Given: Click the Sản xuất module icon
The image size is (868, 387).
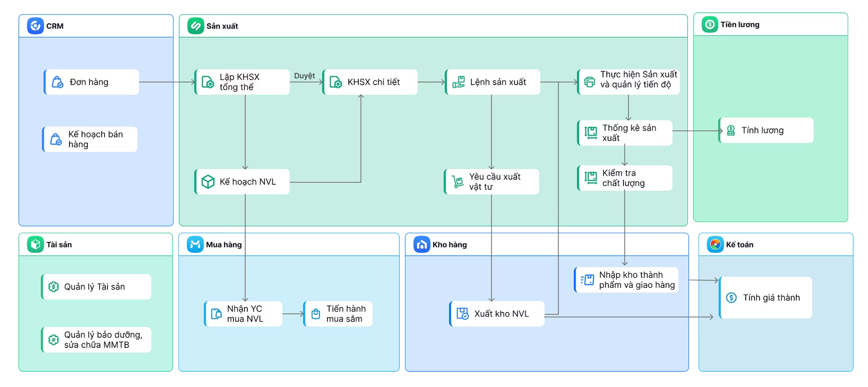Looking at the screenshot, I should click(x=196, y=26).
